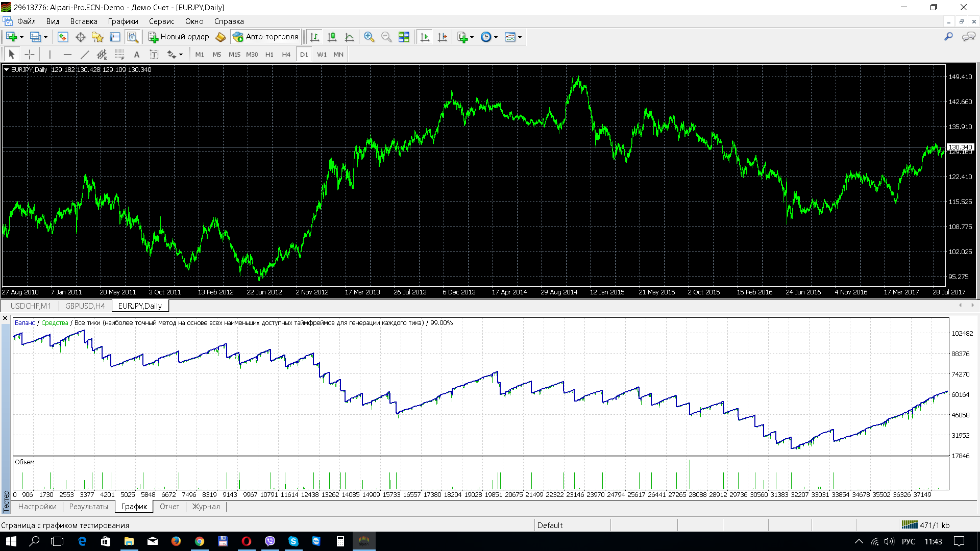
Task: Toggle the Terminal panel icon
Action: (x=115, y=37)
